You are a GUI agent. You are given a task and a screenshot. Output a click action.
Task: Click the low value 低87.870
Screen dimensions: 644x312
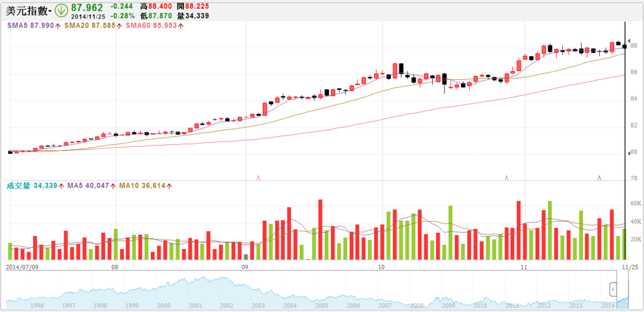[156, 16]
